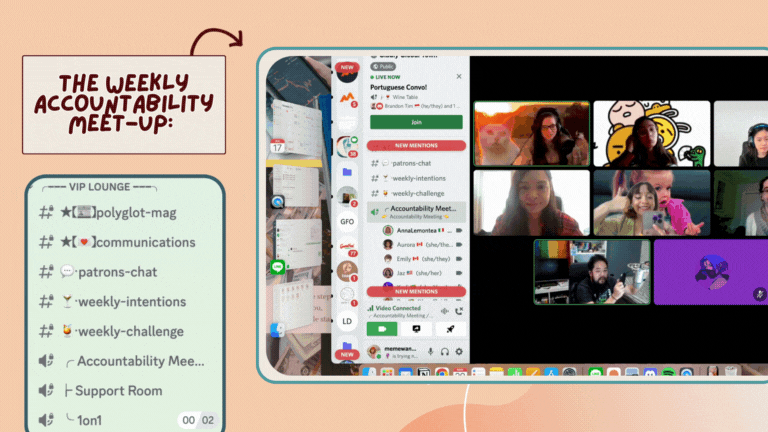Open the photo server with 2 badge

[x=347, y=196]
